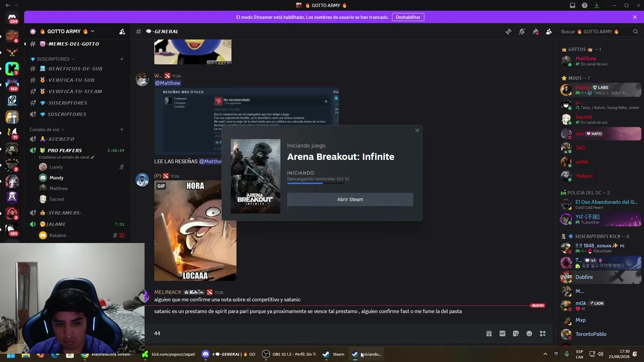644x362 pixels.
Task: Open server with 152 notification badge
Action: [12, 84]
